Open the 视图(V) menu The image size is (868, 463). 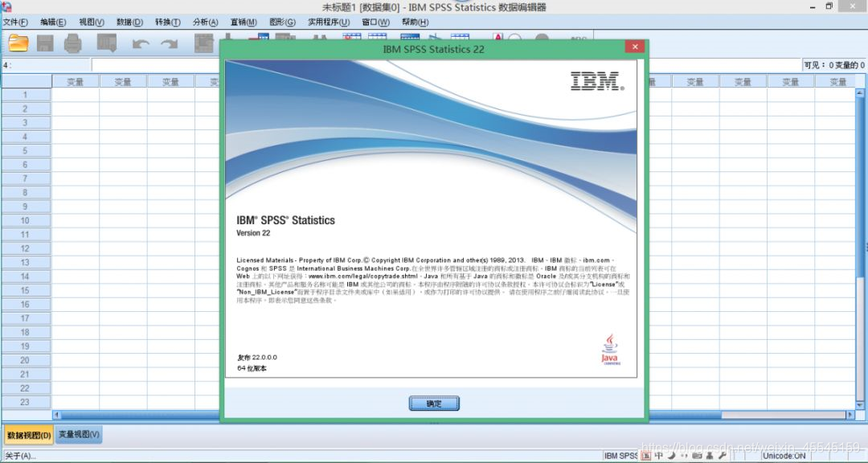92,23
